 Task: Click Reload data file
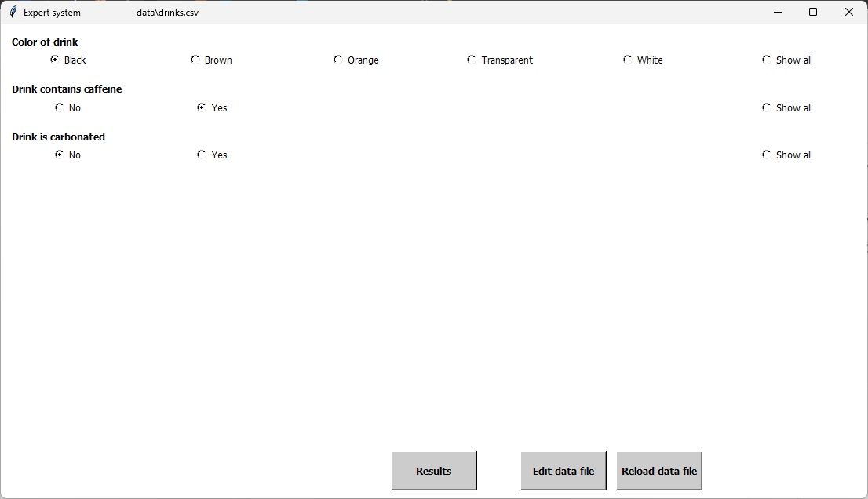[x=658, y=470]
